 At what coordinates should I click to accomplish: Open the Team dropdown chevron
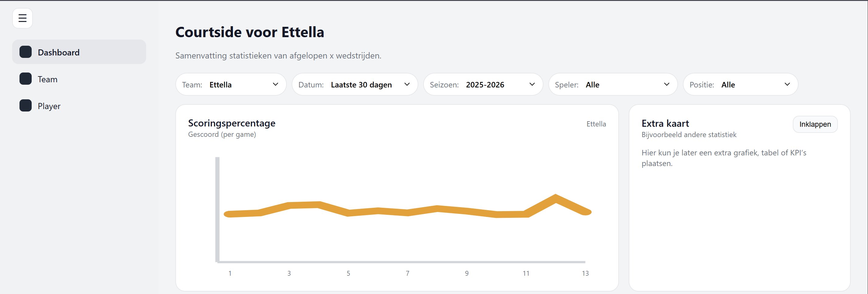(276, 84)
